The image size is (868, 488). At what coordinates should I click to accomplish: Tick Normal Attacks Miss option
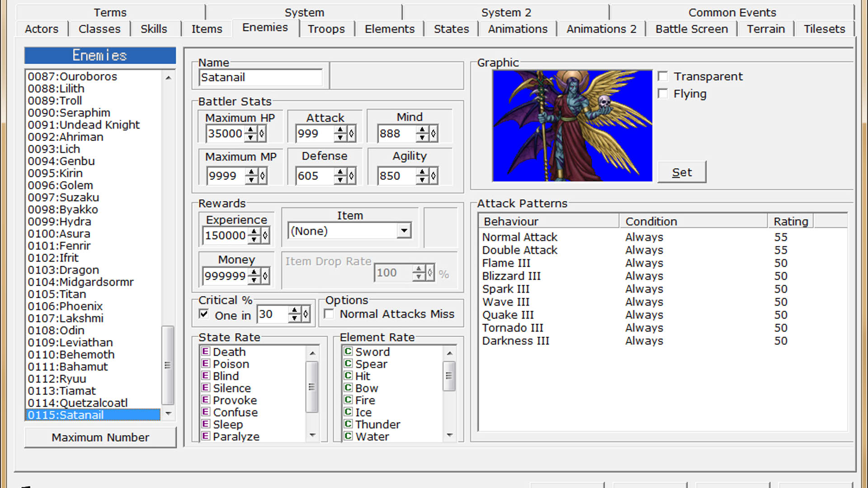[329, 314]
